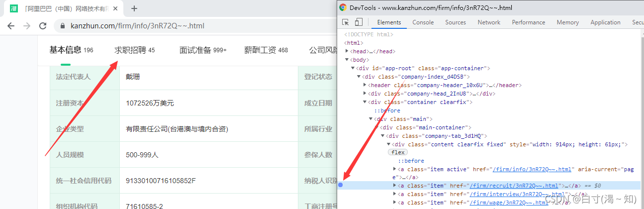Open a new browser tab
Viewport: 644px width, 209px height.
[x=134, y=8]
